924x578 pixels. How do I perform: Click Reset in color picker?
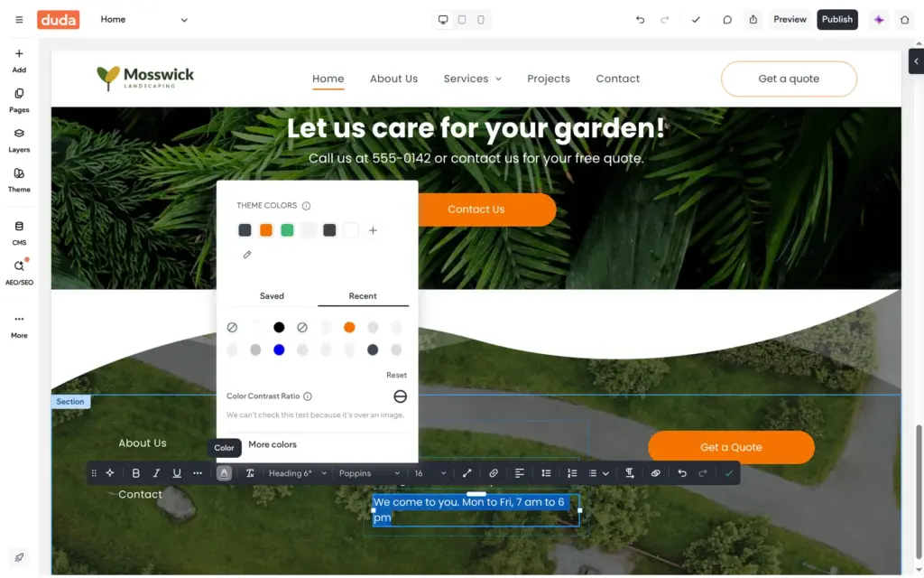396,375
